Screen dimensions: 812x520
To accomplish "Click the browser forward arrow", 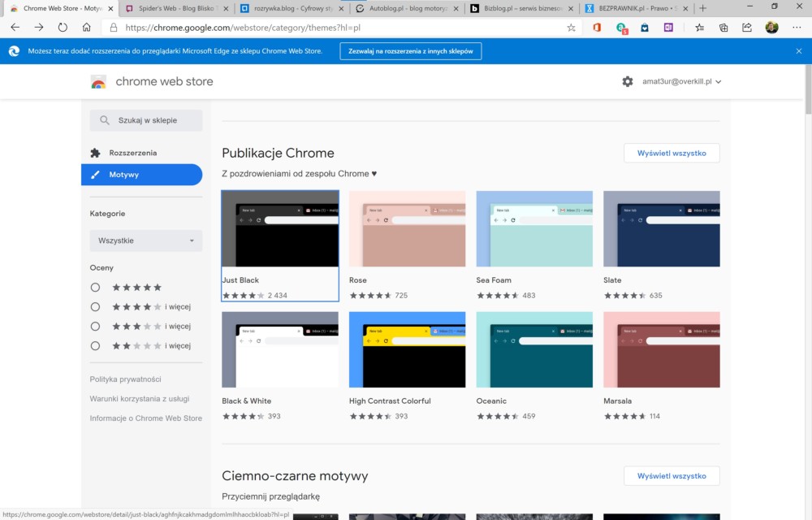I will (39, 28).
